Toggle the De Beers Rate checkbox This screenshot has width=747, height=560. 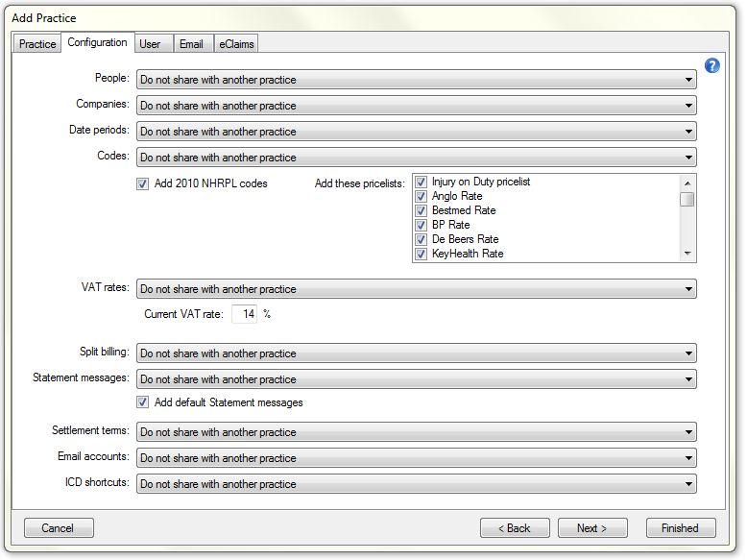421,239
